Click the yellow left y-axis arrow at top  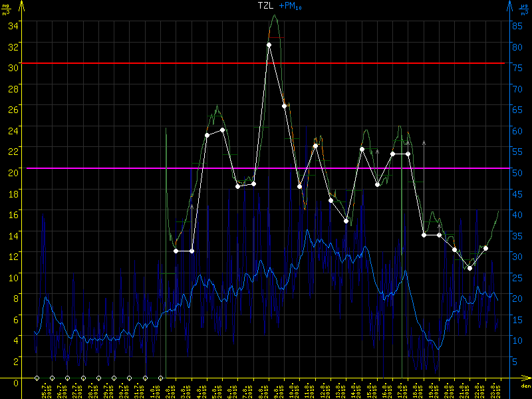[x=21, y=7]
